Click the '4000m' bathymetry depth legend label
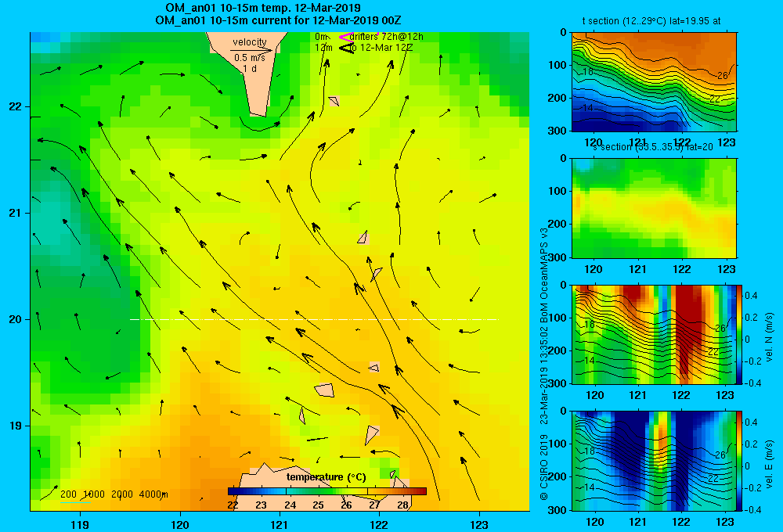This screenshot has height=532, width=783. click(x=153, y=494)
